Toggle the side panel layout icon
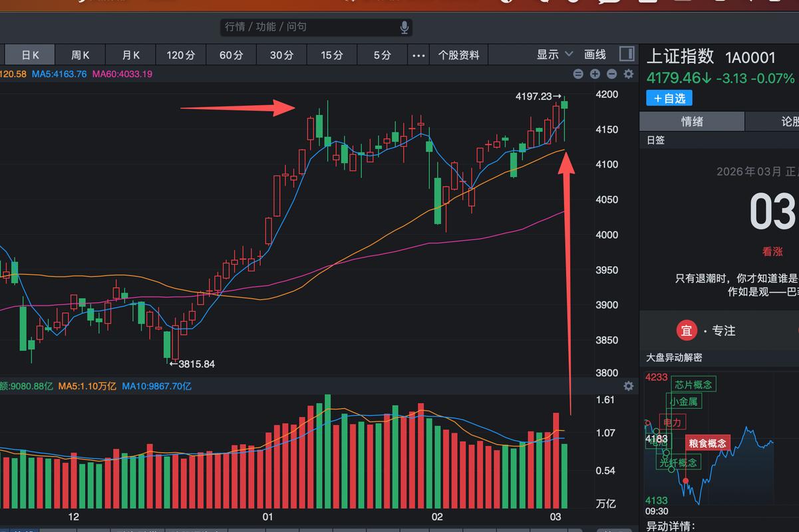The width and height of the screenshot is (799, 532). pos(626,54)
